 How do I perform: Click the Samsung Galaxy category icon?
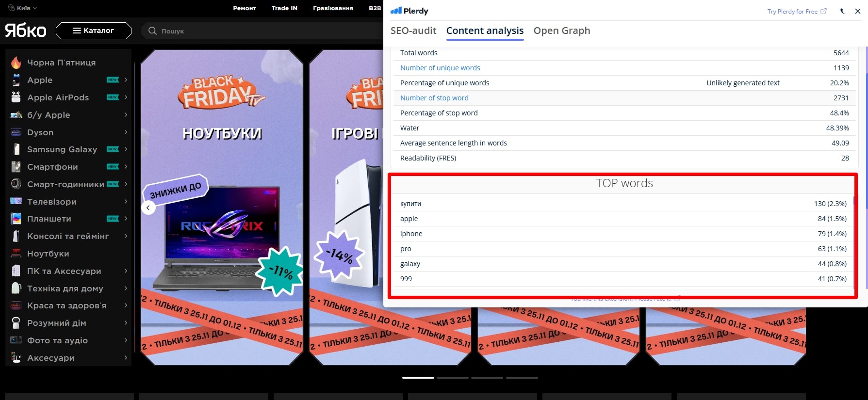pos(16,149)
